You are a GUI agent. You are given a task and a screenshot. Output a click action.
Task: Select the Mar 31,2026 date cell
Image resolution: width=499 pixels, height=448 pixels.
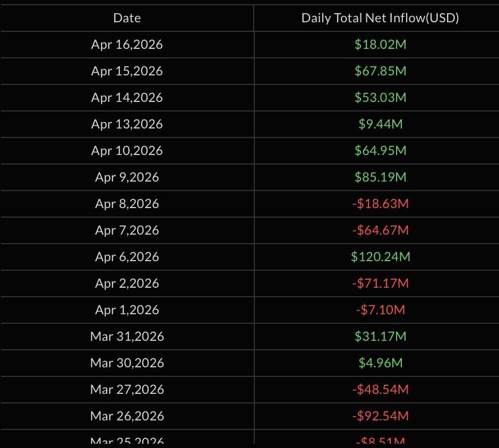point(127,337)
